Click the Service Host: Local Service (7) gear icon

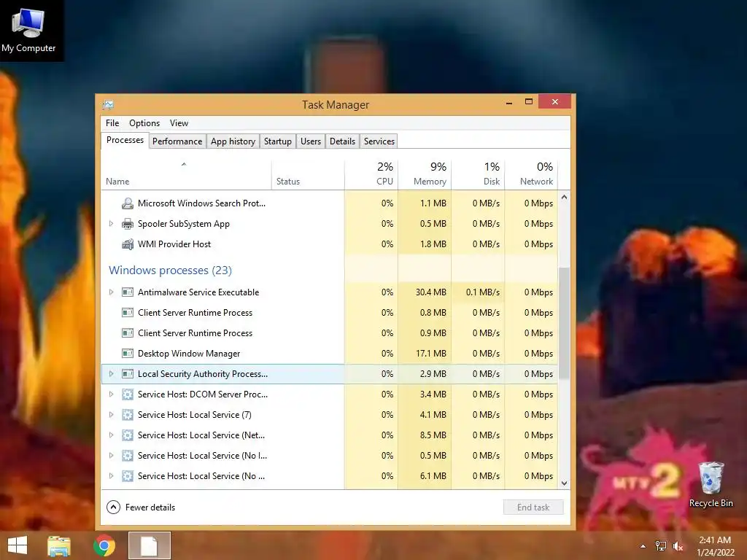click(127, 415)
